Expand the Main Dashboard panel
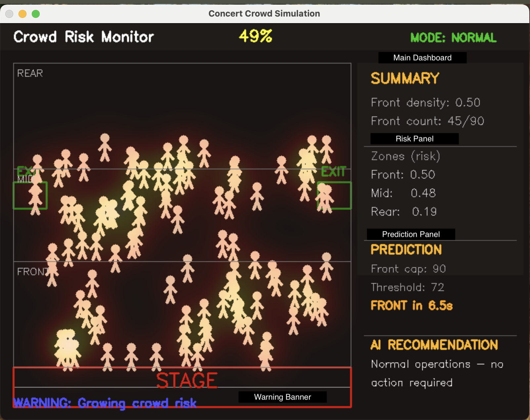The width and height of the screenshot is (530, 420). tap(423, 58)
